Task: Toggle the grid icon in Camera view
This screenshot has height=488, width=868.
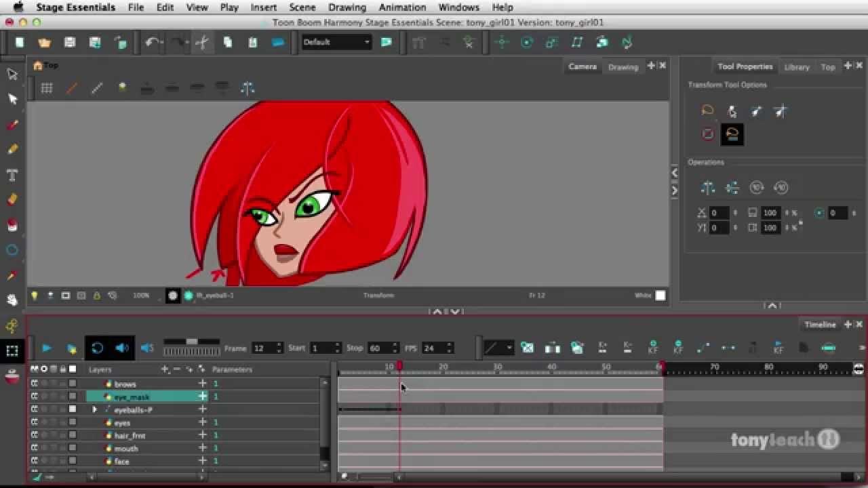Action: point(47,88)
